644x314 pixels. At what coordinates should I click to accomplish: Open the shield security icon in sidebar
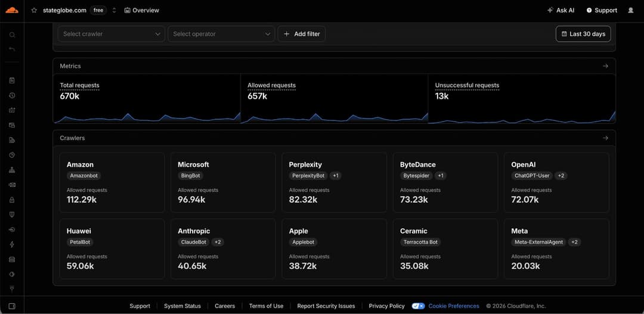point(12,214)
